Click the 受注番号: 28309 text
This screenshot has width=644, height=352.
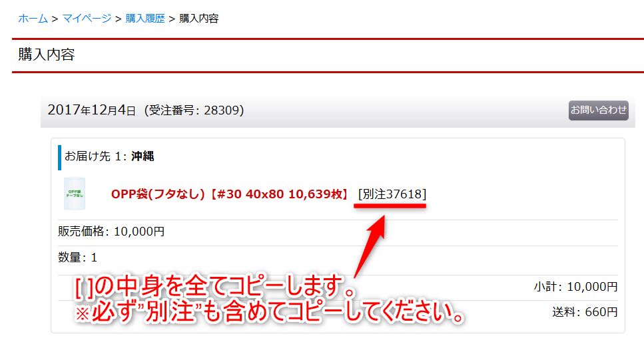[194, 110]
